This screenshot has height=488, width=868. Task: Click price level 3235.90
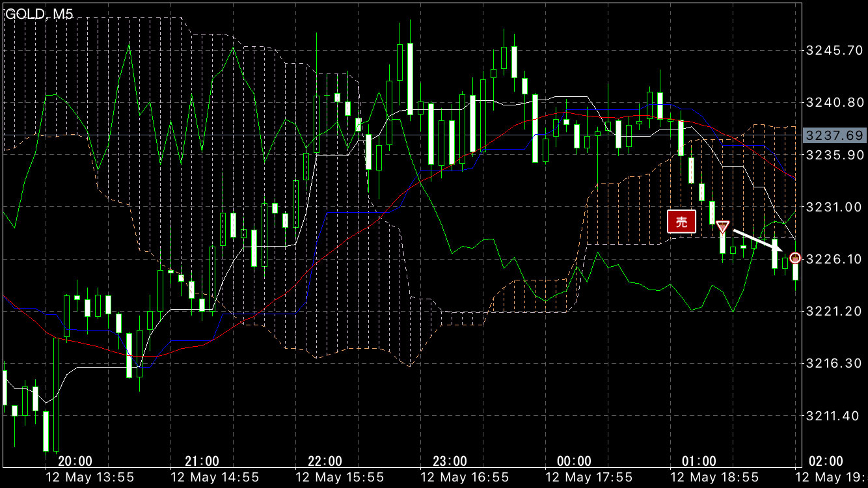834,155
